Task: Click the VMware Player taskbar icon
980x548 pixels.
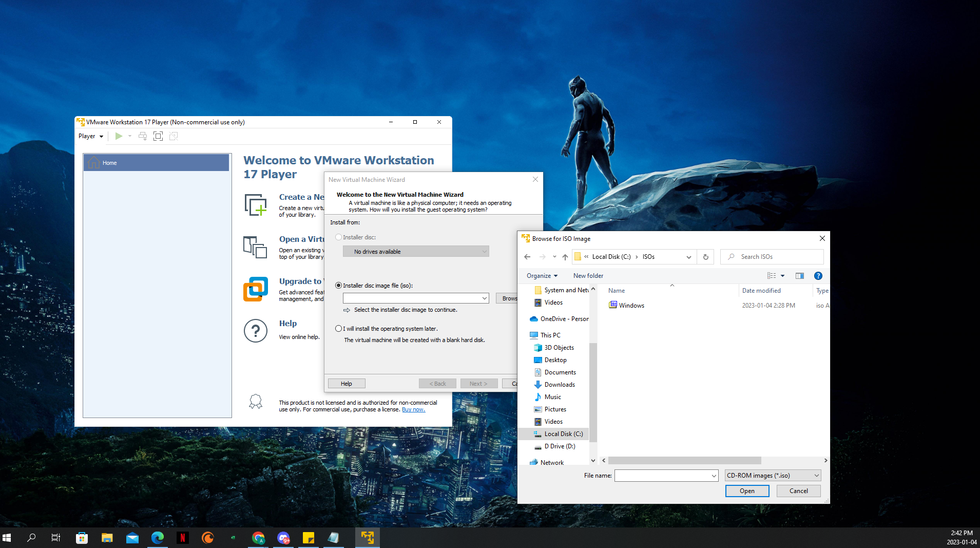Action: 368,538
